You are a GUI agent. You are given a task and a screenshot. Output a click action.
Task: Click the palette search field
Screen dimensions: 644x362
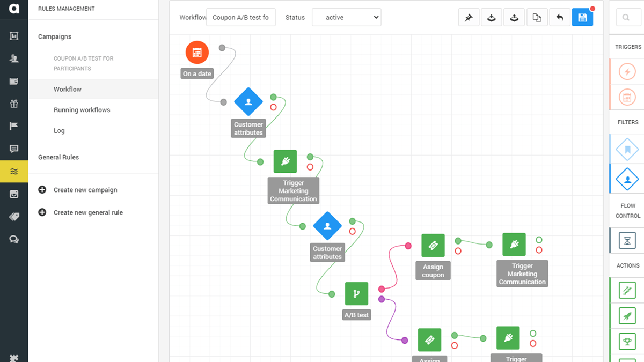point(630,17)
